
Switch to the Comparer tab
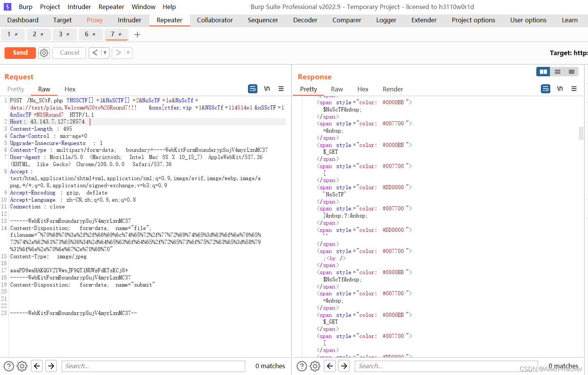click(x=347, y=20)
